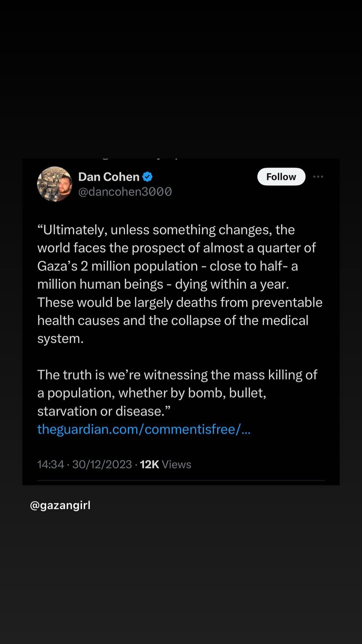Click the word "Gaza's" in the tweet
Viewport: 362px width, 644px height.
[57, 266]
